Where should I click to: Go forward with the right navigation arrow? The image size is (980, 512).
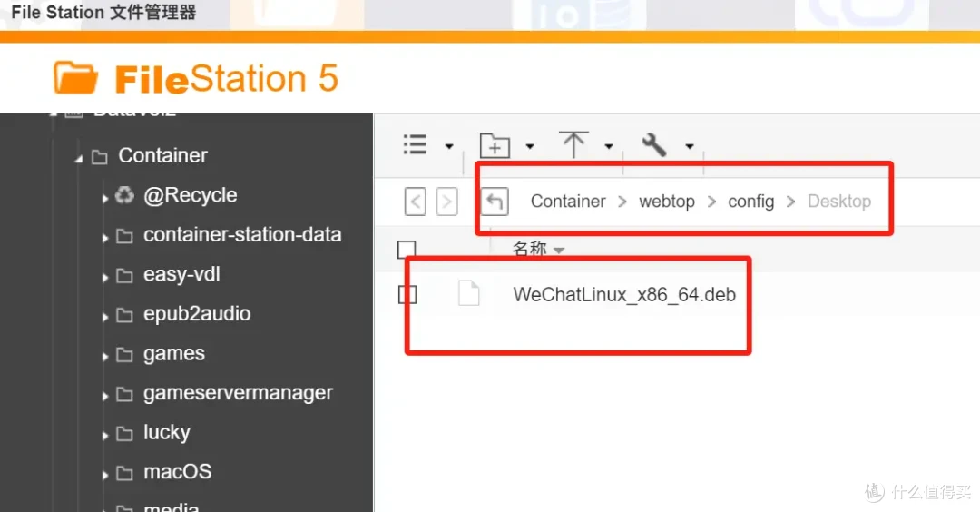tap(446, 202)
